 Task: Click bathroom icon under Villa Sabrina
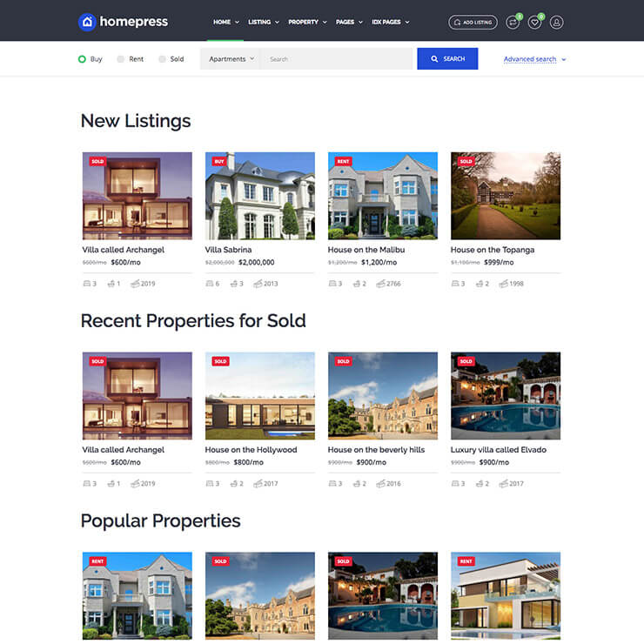coord(234,284)
